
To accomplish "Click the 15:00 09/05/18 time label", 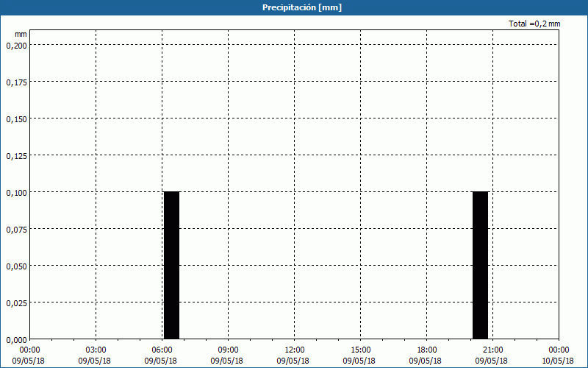I will 359,355.
